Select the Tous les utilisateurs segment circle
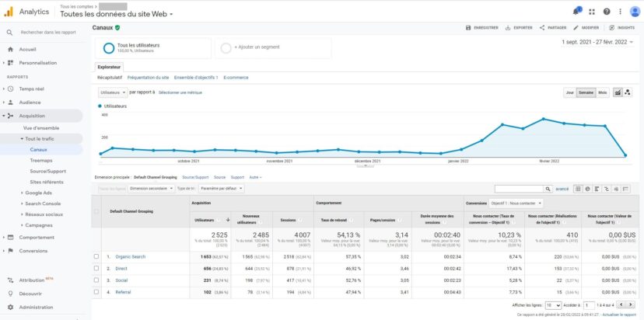644x320 pixels. point(109,48)
